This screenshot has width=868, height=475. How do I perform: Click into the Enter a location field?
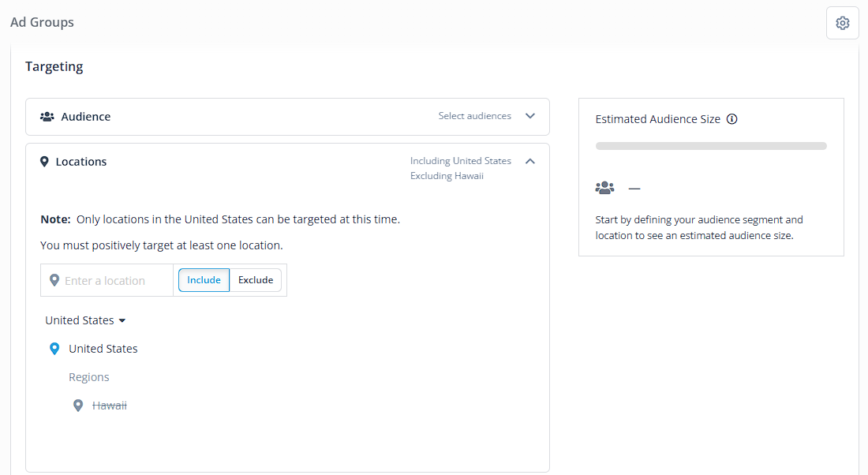point(107,280)
